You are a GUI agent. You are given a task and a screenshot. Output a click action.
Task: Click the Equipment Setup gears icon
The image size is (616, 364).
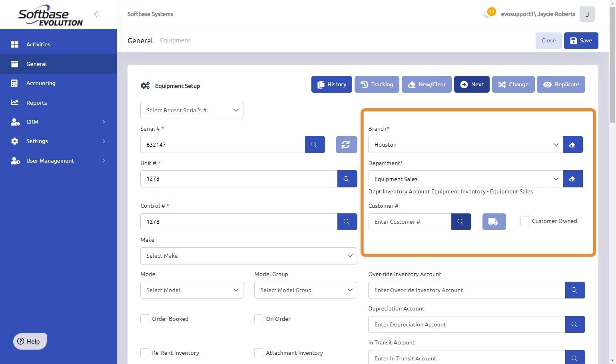pyautogui.click(x=145, y=86)
